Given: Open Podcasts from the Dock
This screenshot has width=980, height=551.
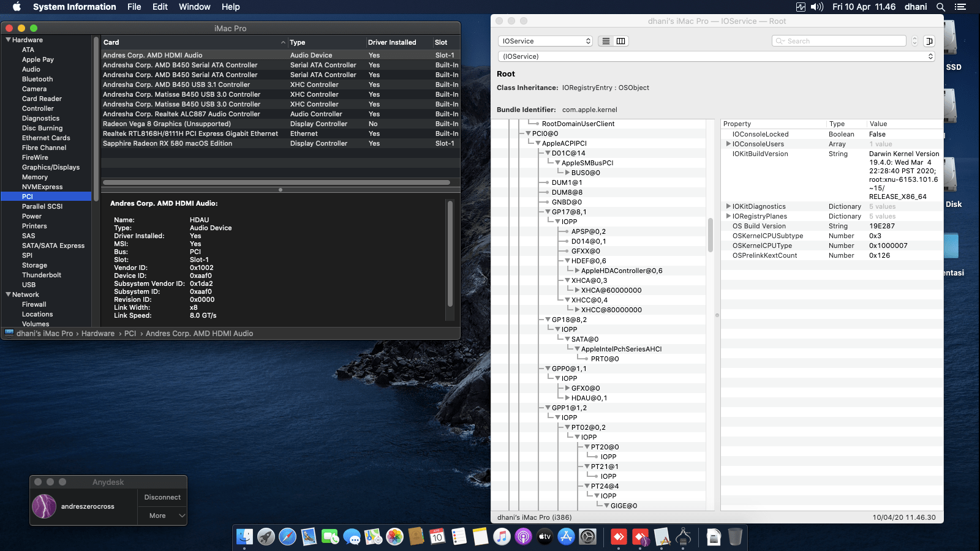Looking at the screenshot, I should pos(523,537).
